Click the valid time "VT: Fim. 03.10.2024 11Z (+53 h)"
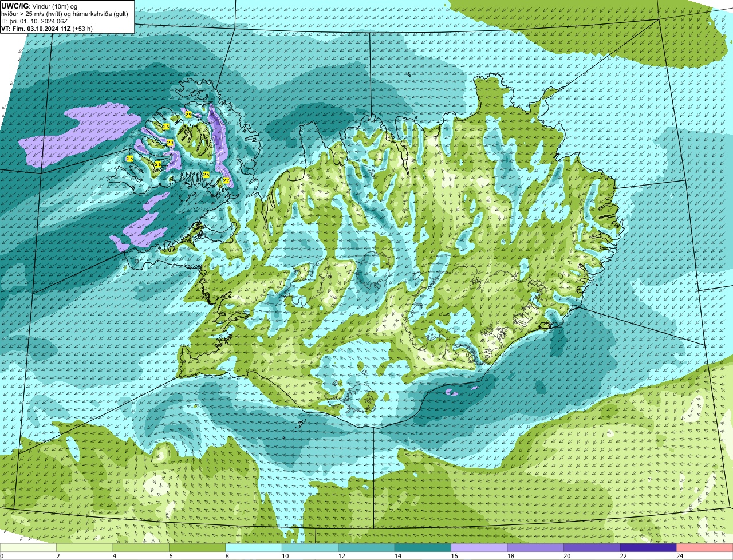Image resolution: width=733 pixels, height=560 pixels. click(x=47, y=28)
